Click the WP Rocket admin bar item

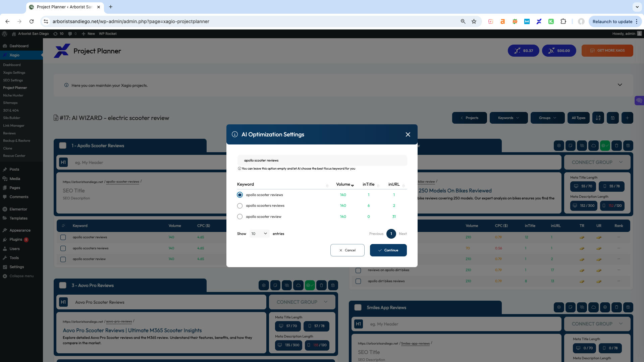pos(108,34)
